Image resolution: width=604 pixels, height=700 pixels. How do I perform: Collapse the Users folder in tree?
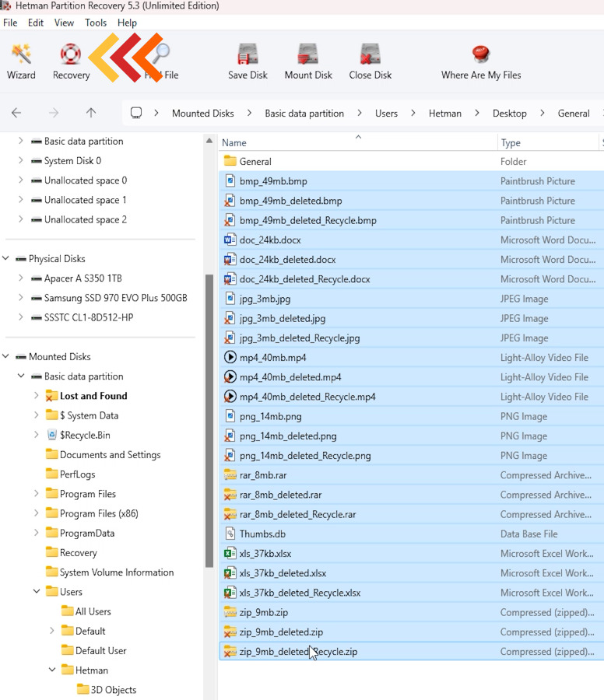[x=37, y=592]
